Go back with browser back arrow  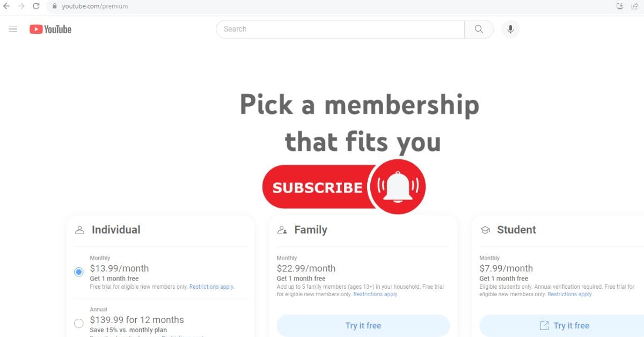[6, 6]
